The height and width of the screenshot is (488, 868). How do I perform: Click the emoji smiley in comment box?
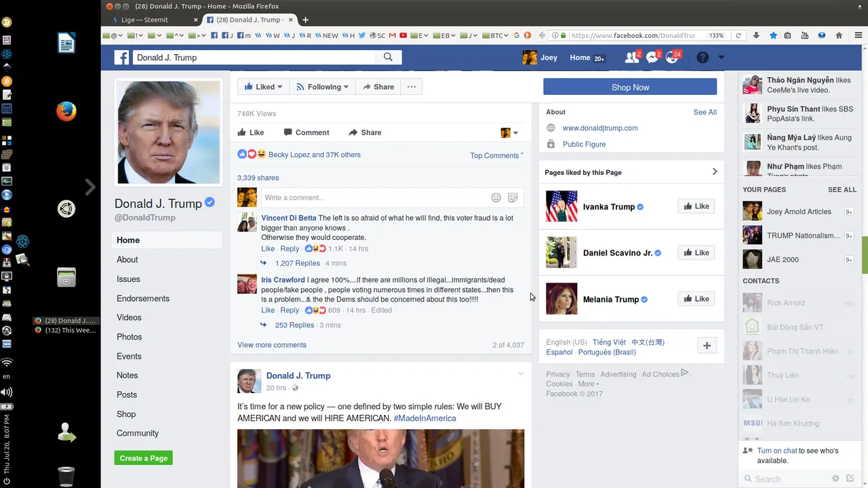(x=496, y=197)
